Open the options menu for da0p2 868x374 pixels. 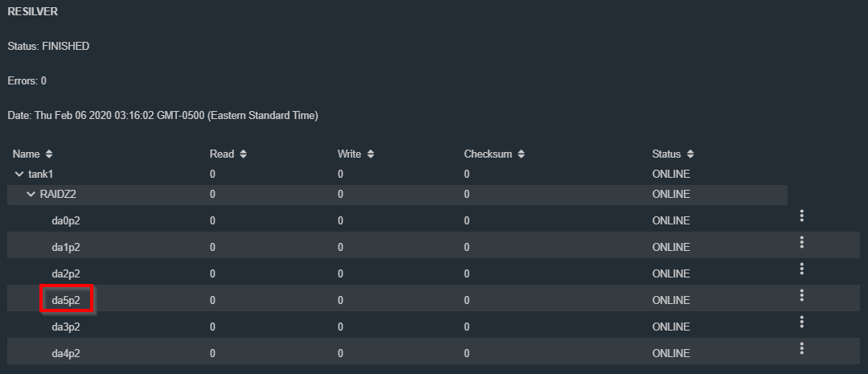(801, 216)
